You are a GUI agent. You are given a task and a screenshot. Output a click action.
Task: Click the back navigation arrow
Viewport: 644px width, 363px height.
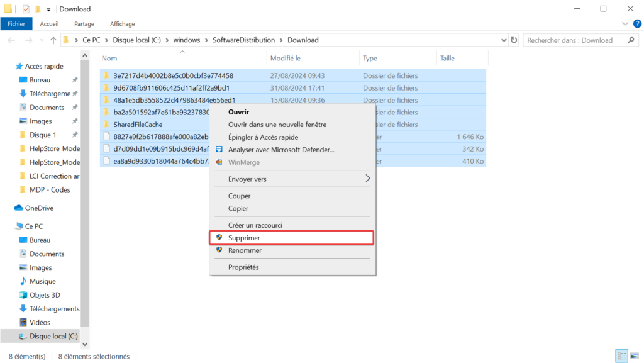coord(11,40)
